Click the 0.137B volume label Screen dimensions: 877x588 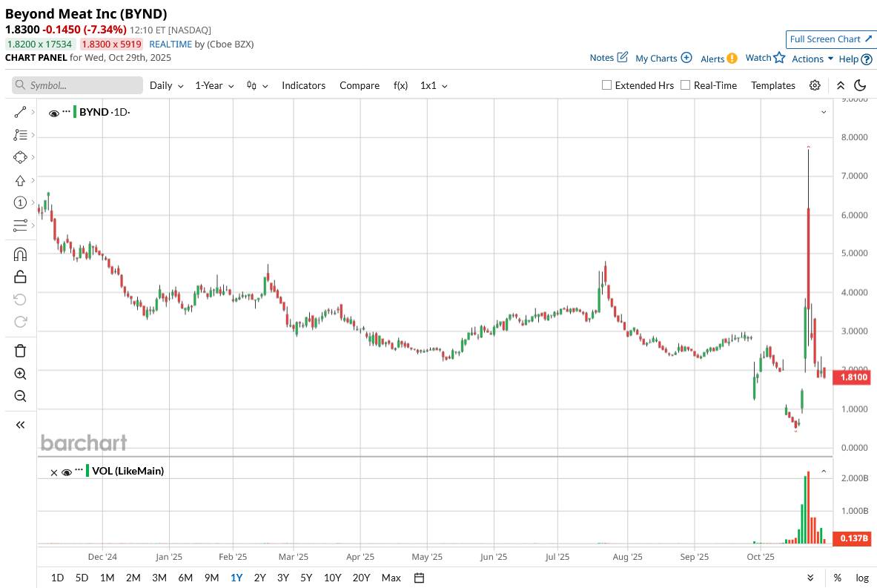click(853, 538)
